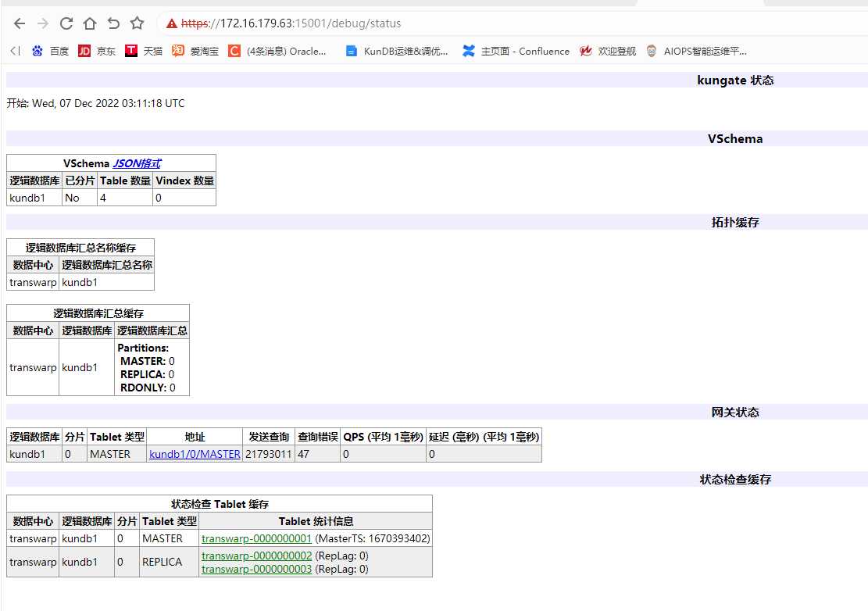
Task: Click the kundb1/0/MASTER gateway link
Action: coord(194,454)
